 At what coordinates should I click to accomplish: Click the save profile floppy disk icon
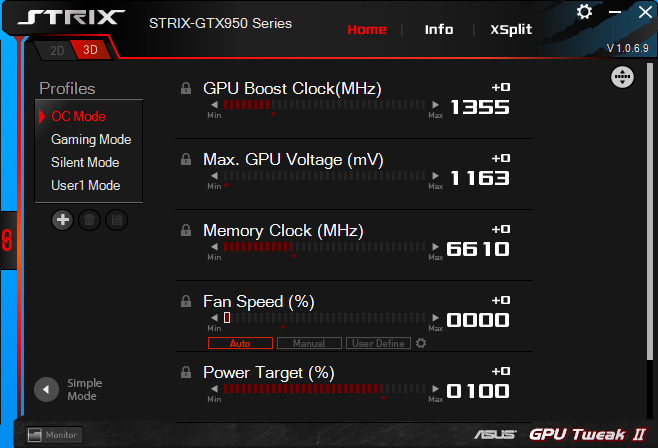(116, 220)
